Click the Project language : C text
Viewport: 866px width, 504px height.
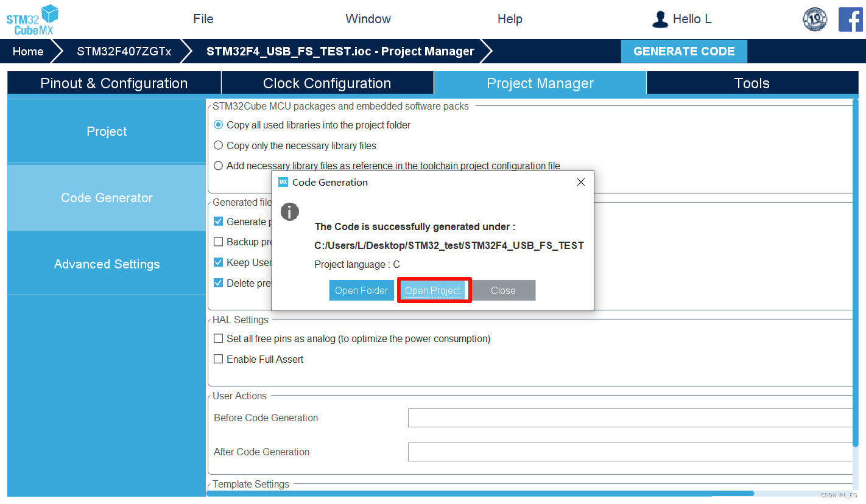[357, 265]
